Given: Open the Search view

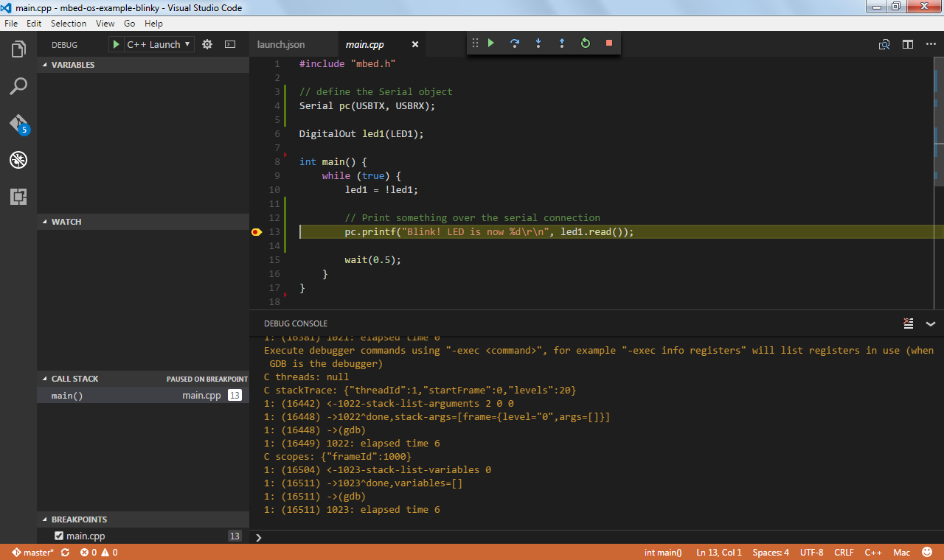Looking at the screenshot, I should point(18,86).
